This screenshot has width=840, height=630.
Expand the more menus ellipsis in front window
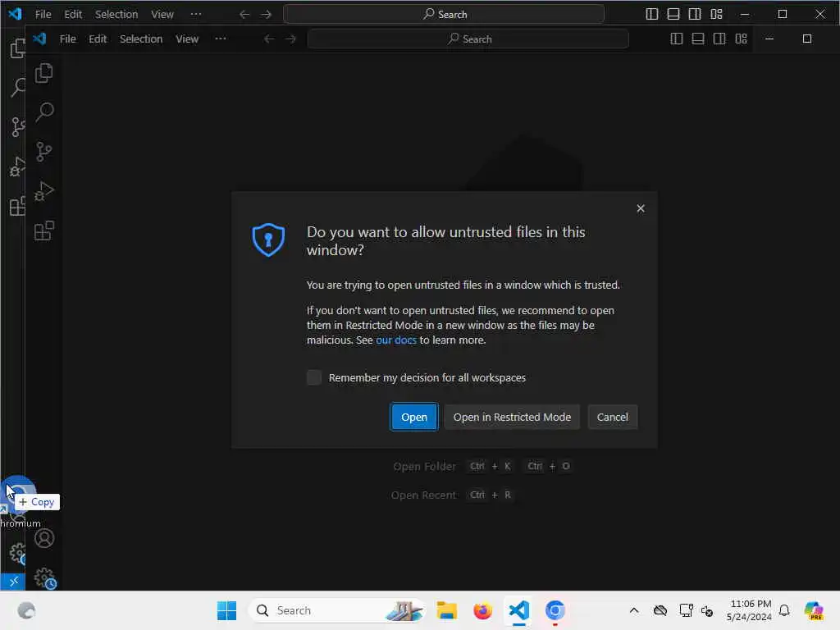(x=220, y=39)
